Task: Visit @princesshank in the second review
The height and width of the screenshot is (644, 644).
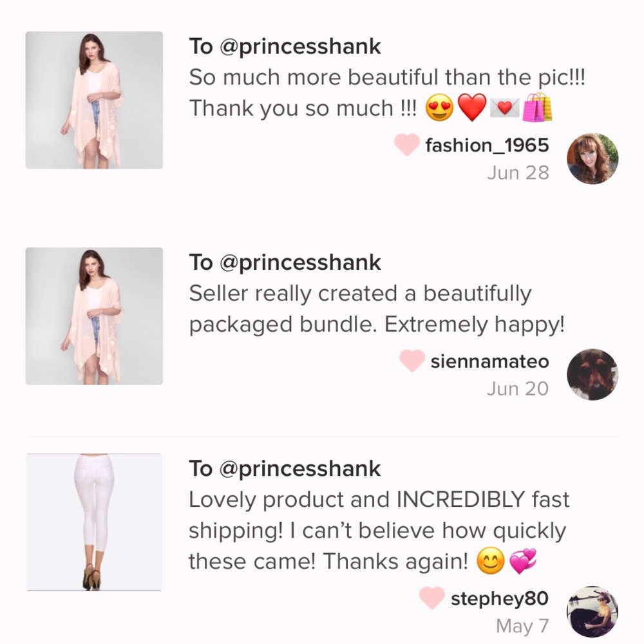Action: [x=300, y=263]
